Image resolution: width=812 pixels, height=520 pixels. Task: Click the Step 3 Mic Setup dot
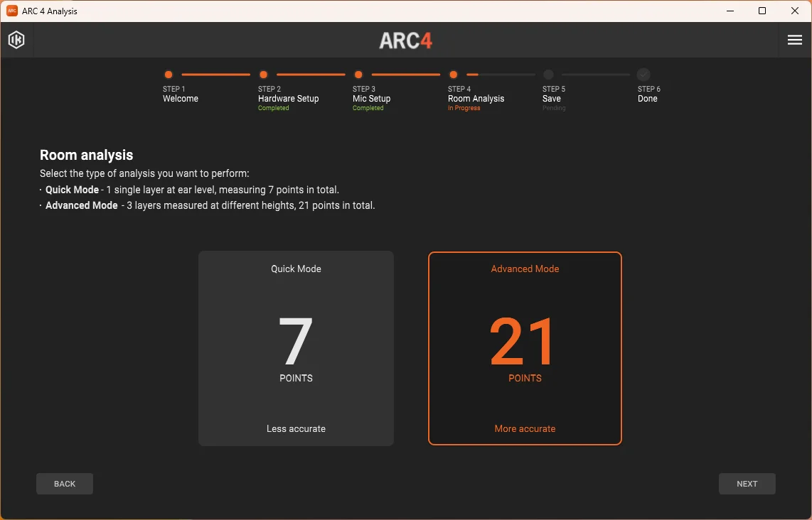(x=358, y=75)
